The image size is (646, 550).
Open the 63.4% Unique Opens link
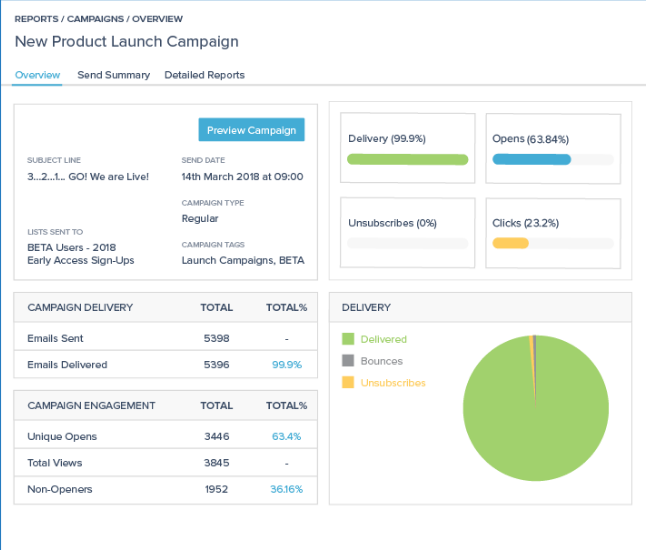286,437
